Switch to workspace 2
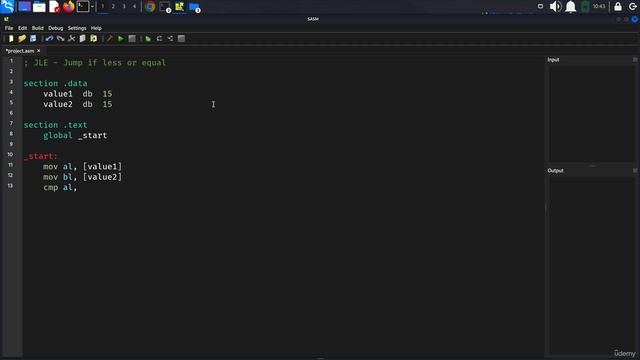 [113, 6]
